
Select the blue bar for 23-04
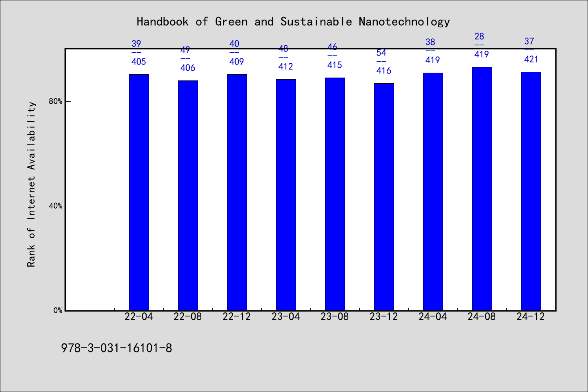[x=286, y=195]
